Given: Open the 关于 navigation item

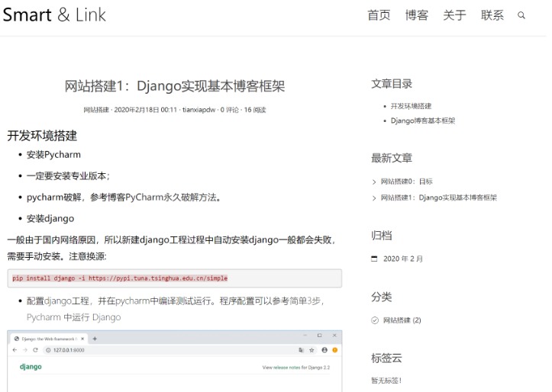Looking at the screenshot, I should pyautogui.click(x=454, y=15).
